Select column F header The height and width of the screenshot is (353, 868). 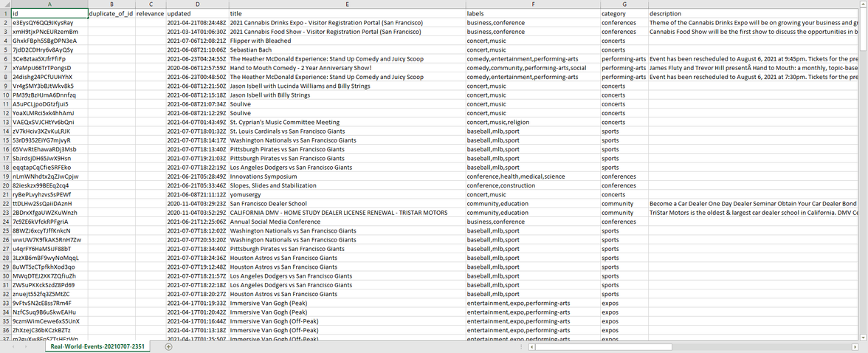(533, 4)
